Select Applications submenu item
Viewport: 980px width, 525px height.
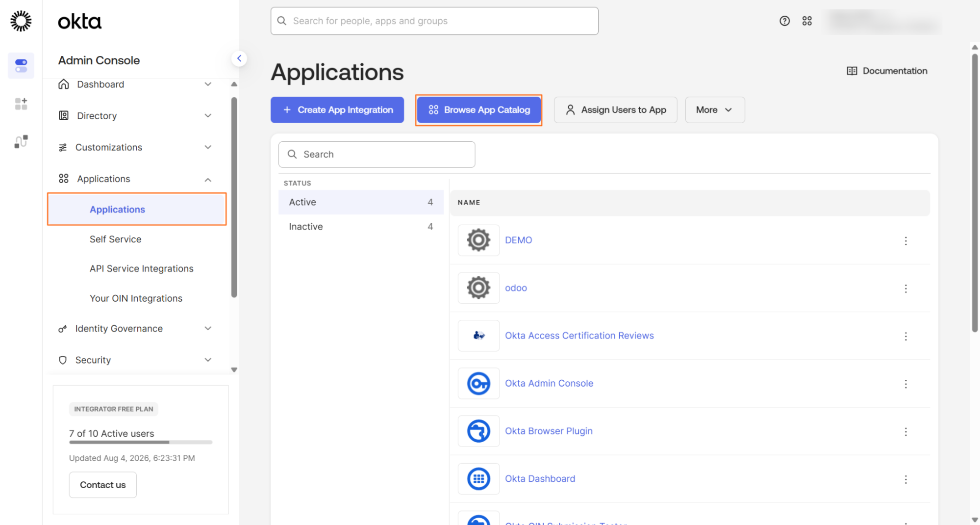point(137,210)
